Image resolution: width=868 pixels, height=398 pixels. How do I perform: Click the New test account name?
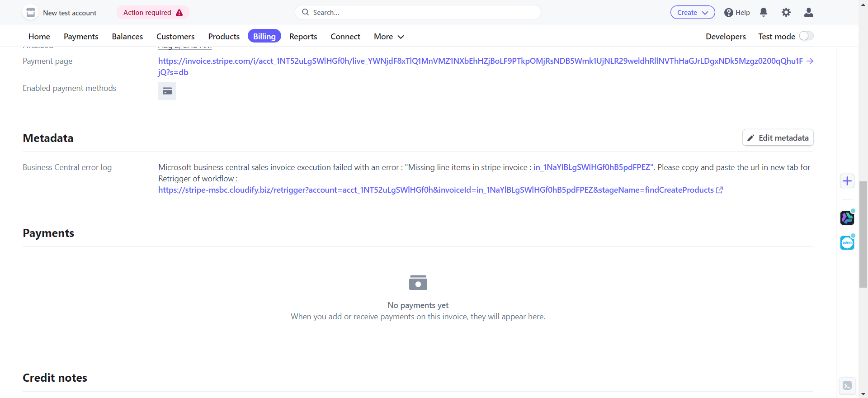(x=70, y=13)
